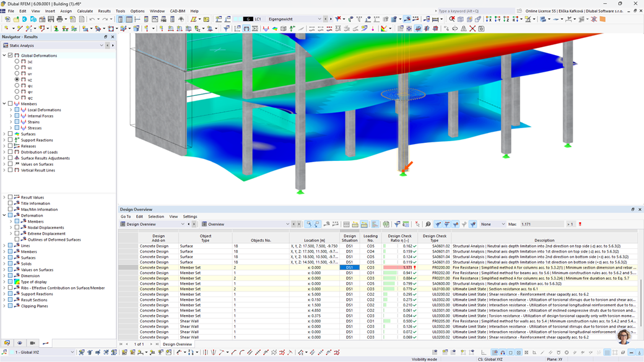Open the Static Analysis dropdown in the Navigator
The image size is (644, 362).
[x=102, y=45]
